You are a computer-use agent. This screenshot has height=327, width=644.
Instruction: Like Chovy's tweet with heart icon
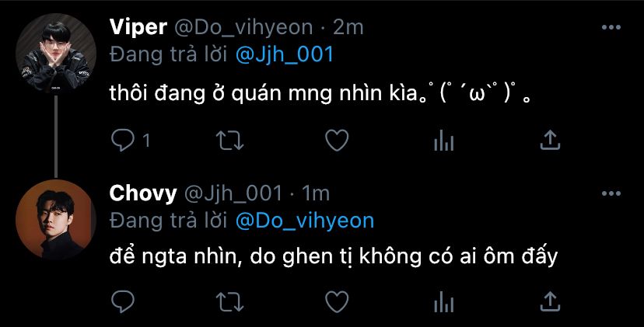click(x=337, y=302)
